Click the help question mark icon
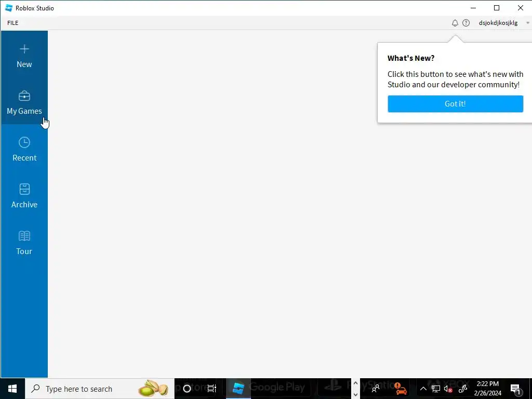The width and height of the screenshot is (532, 399). [x=466, y=23]
